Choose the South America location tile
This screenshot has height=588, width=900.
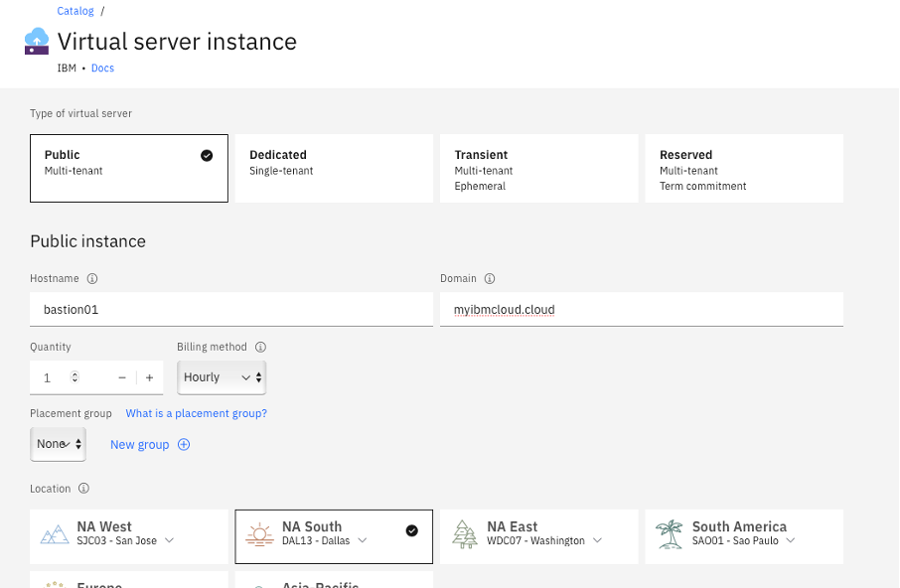(x=744, y=536)
